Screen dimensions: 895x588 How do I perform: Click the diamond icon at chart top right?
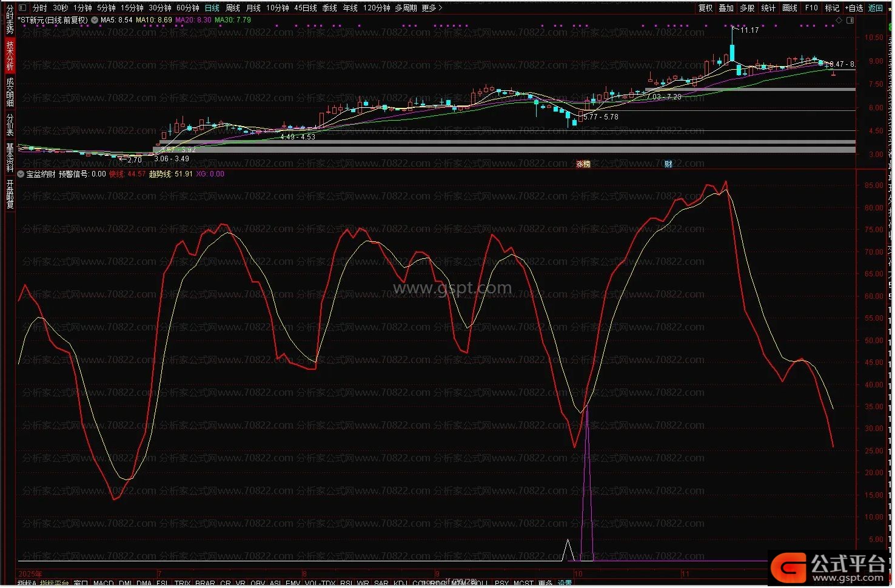coord(839,20)
